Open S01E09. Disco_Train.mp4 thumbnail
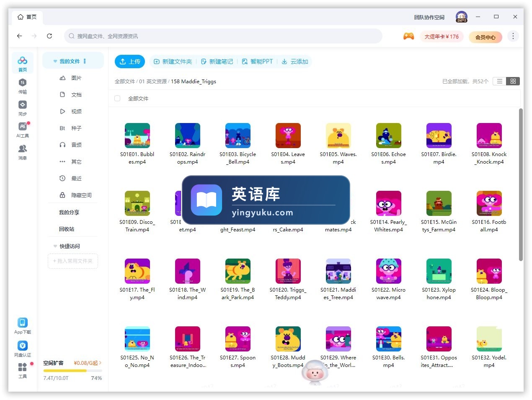The height and width of the screenshot is (400, 532). pyautogui.click(x=137, y=203)
